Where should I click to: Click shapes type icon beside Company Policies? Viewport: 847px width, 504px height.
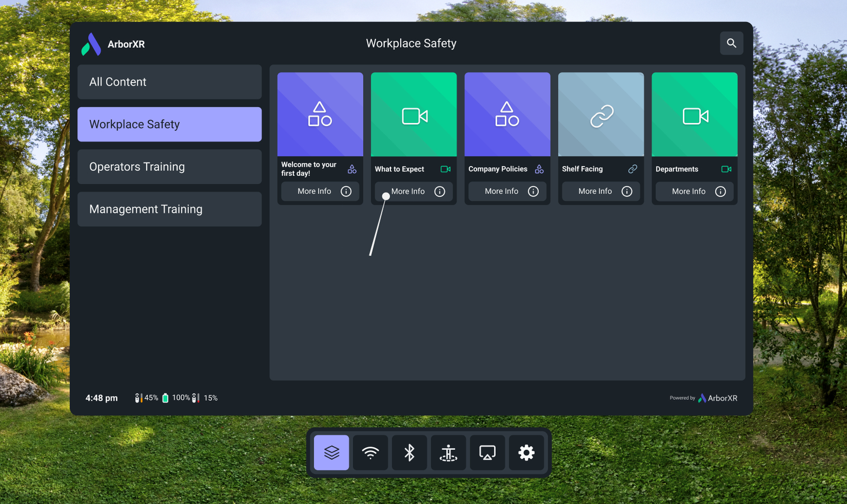[539, 169]
